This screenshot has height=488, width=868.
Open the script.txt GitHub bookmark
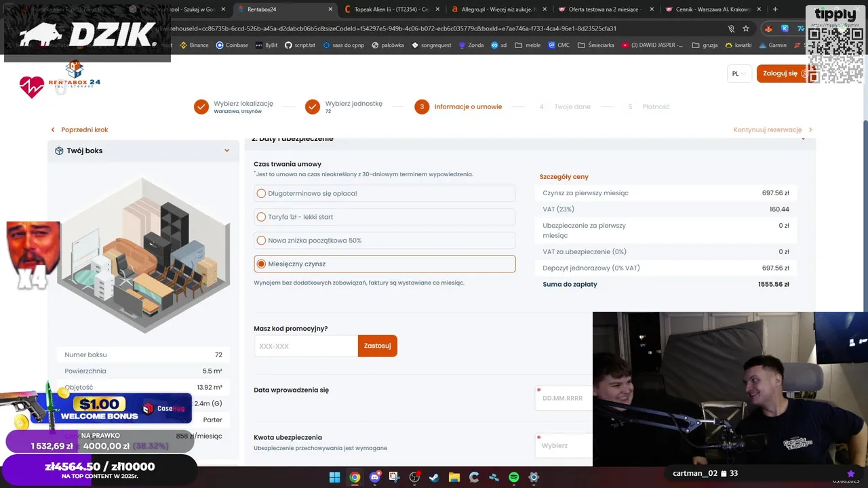pyautogui.click(x=300, y=45)
